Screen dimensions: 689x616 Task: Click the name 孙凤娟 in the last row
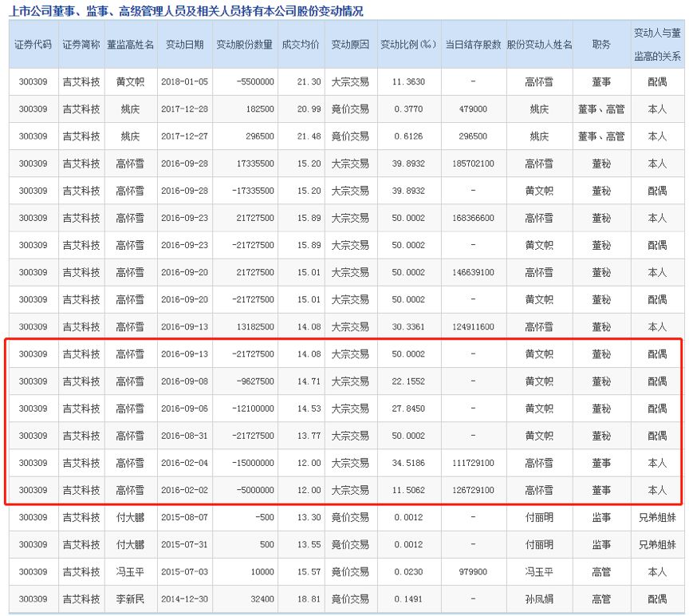pos(539,598)
